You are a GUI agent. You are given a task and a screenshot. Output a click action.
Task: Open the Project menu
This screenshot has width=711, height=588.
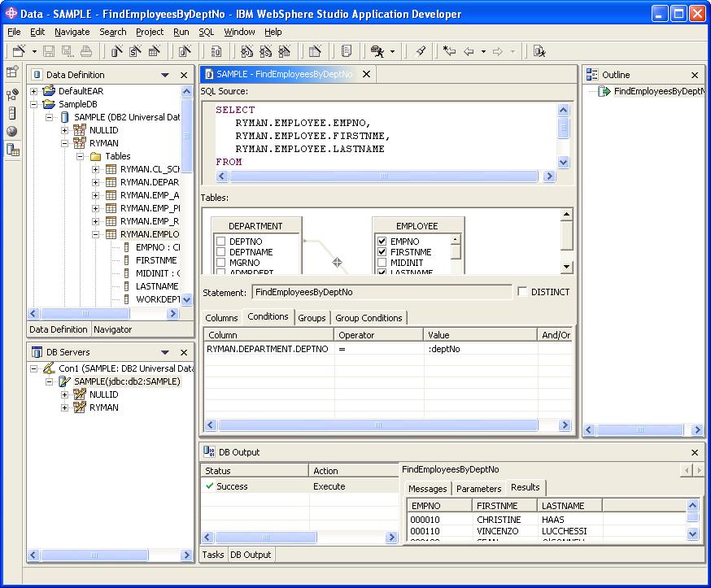click(x=150, y=32)
